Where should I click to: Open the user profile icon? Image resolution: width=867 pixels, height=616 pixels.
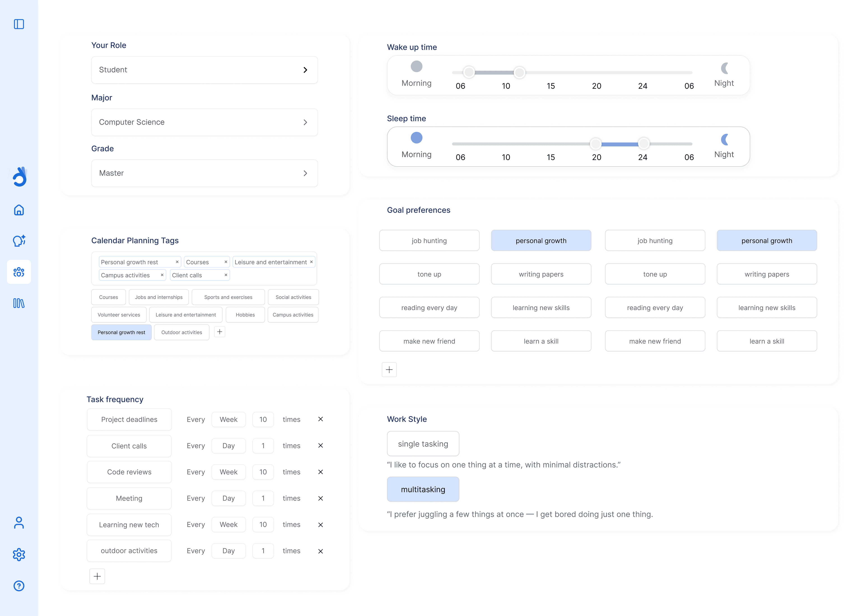click(x=19, y=523)
